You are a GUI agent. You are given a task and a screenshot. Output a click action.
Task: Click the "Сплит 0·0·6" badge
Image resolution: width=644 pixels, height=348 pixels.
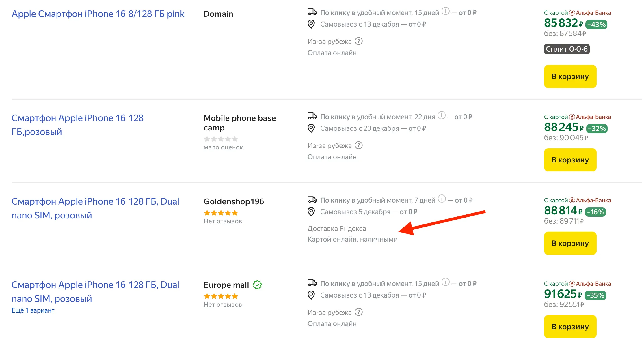tap(566, 49)
